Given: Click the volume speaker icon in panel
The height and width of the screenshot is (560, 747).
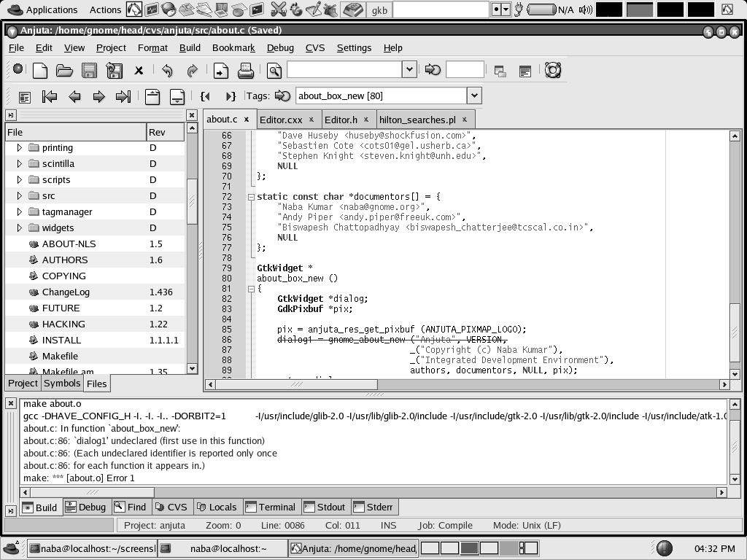Looking at the screenshot, I should point(585,9).
